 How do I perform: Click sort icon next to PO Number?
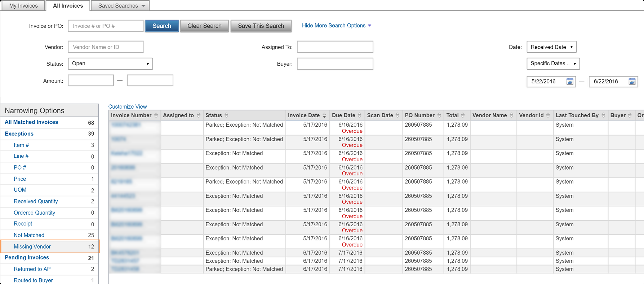tap(439, 115)
